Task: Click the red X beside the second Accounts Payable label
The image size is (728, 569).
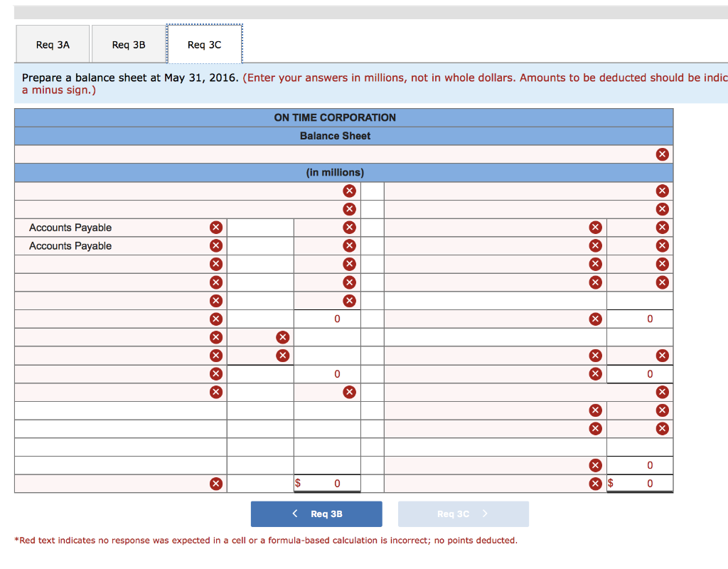Action: pos(215,245)
